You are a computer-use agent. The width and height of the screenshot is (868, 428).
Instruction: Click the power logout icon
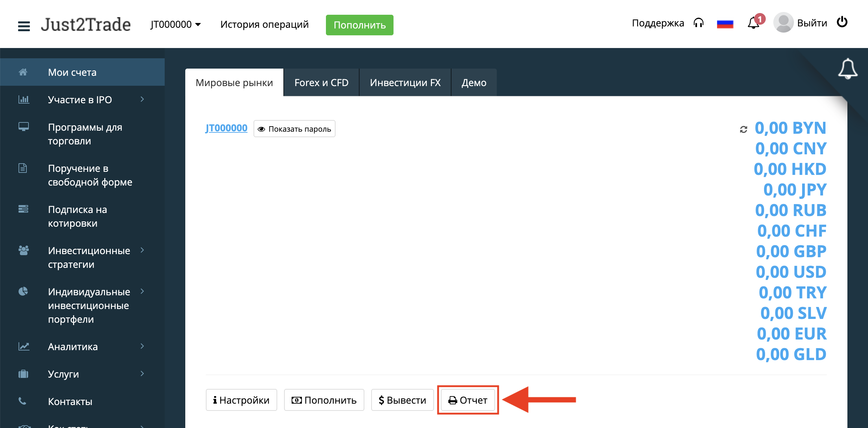[842, 22]
